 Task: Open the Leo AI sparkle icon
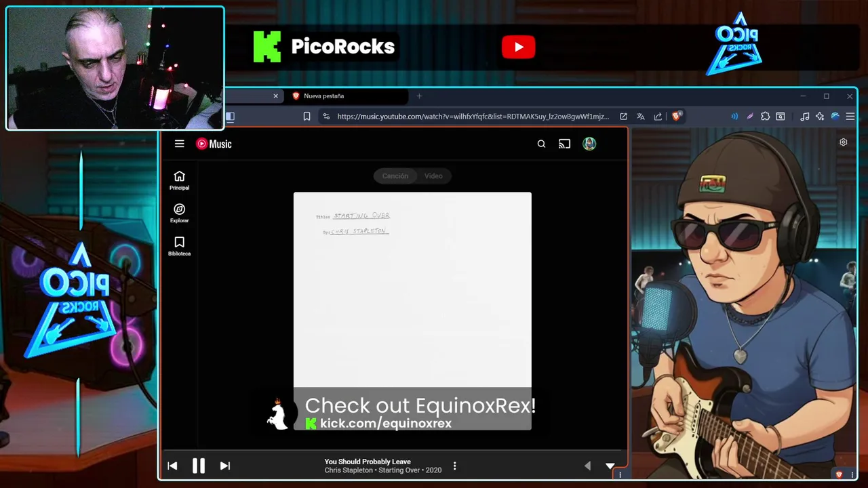[820, 117]
